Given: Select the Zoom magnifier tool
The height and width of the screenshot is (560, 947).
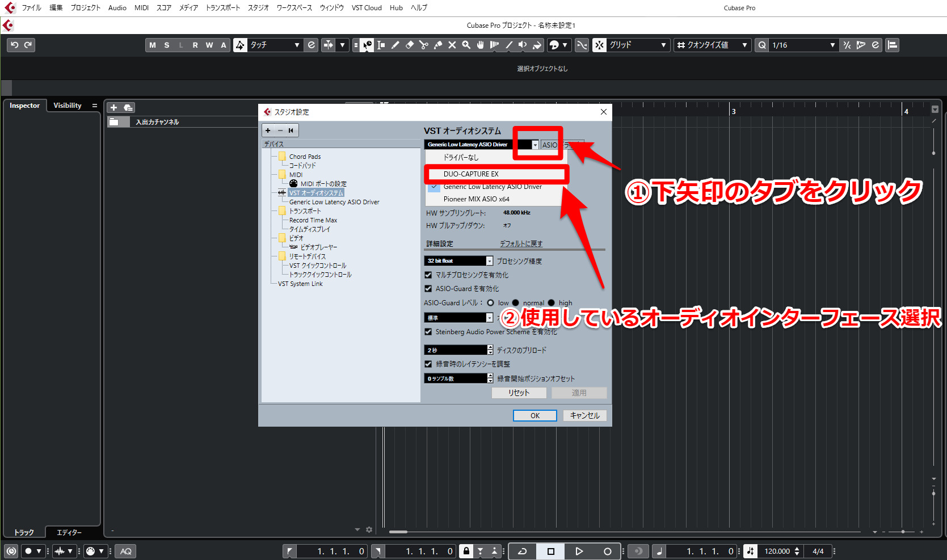Looking at the screenshot, I should pyautogui.click(x=466, y=45).
